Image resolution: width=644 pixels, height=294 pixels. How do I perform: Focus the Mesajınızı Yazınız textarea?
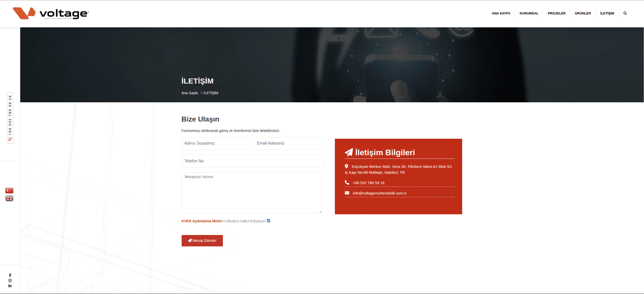pos(252,193)
